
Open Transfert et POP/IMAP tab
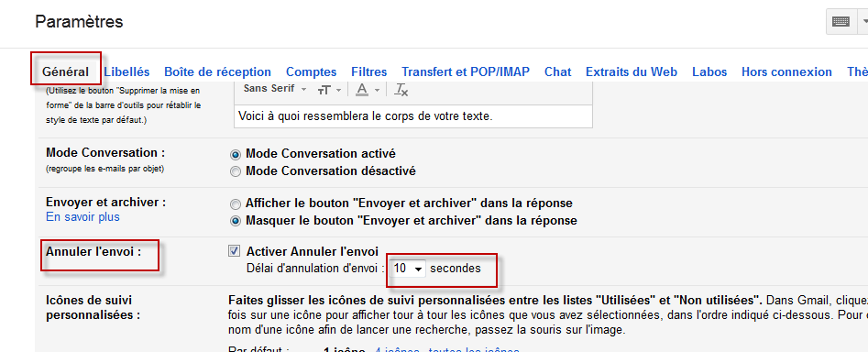click(466, 71)
